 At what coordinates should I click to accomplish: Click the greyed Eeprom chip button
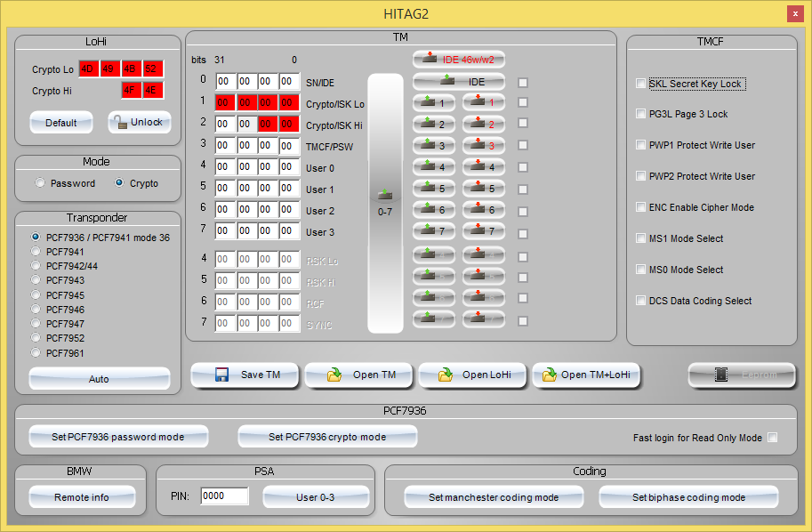point(742,375)
